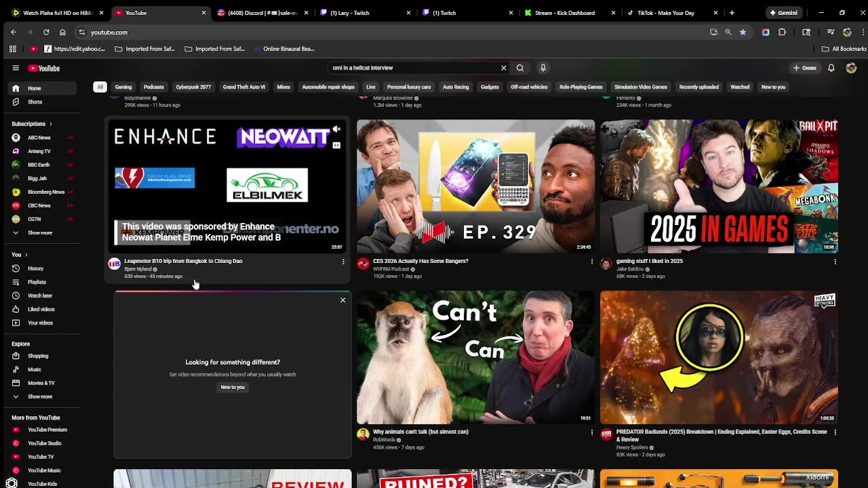Image resolution: width=868 pixels, height=488 pixels.
Task: Select the Recently uploaded chip
Action: (x=699, y=87)
